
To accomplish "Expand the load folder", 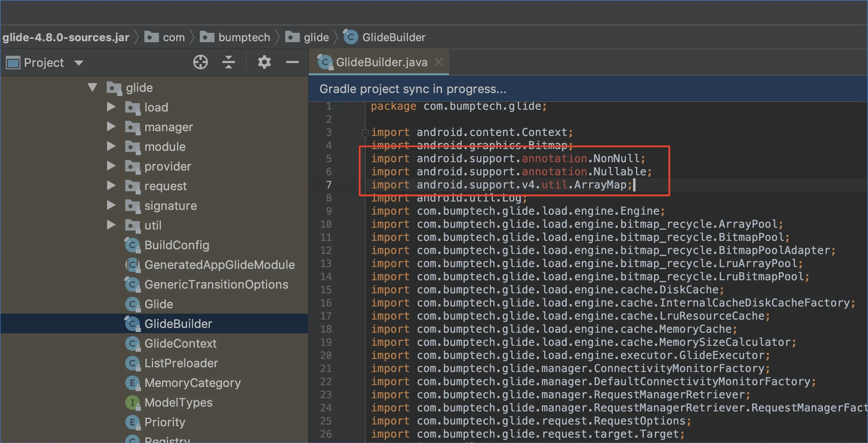I will [111, 107].
